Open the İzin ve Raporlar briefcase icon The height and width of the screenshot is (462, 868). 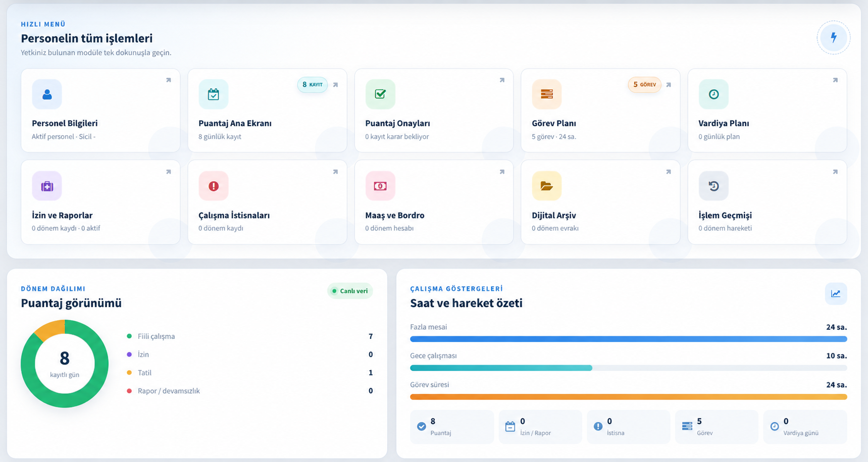(x=47, y=186)
